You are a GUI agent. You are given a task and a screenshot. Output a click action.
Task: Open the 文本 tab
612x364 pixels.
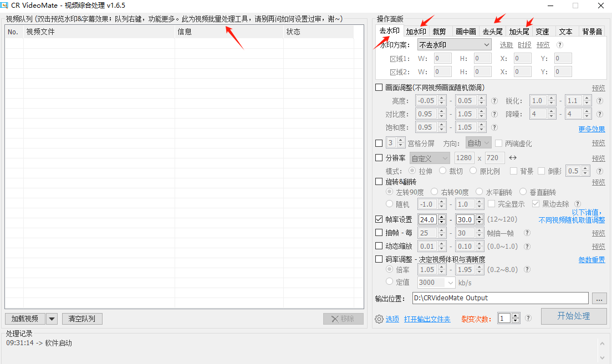tap(565, 32)
